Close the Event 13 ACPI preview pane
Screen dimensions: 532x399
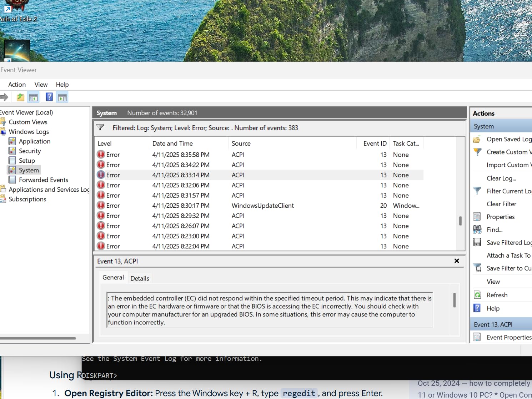point(457,261)
